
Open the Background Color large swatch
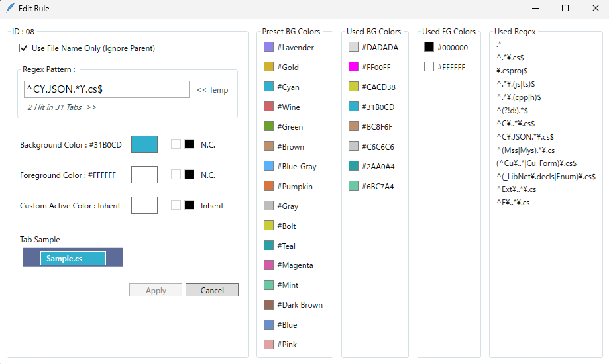click(144, 144)
